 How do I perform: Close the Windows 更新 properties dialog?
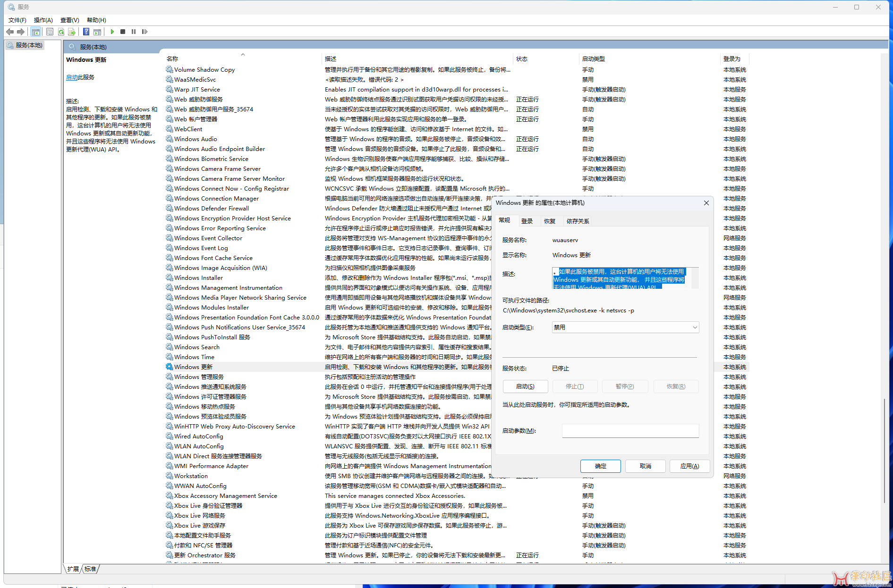(706, 203)
